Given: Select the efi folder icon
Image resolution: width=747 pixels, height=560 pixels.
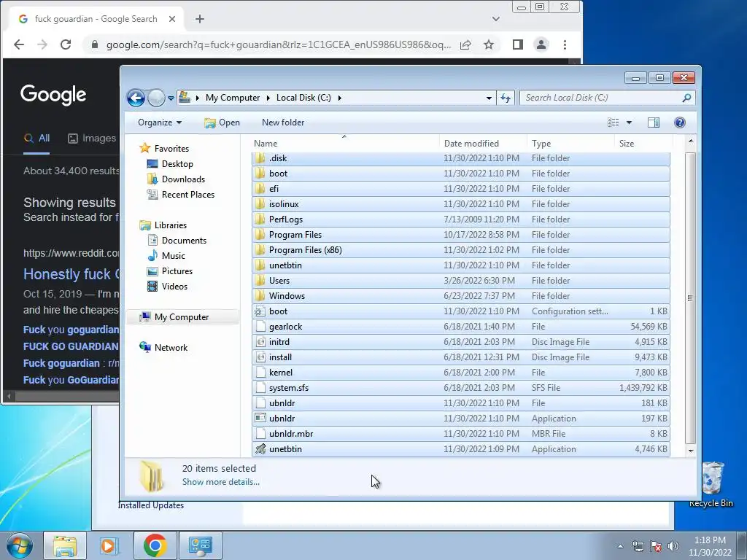Looking at the screenshot, I should point(260,189).
